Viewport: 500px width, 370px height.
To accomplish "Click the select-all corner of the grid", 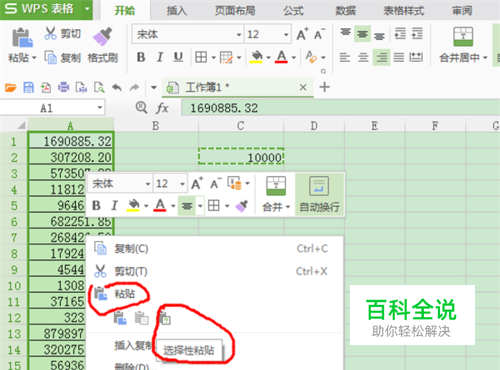I will (21, 126).
